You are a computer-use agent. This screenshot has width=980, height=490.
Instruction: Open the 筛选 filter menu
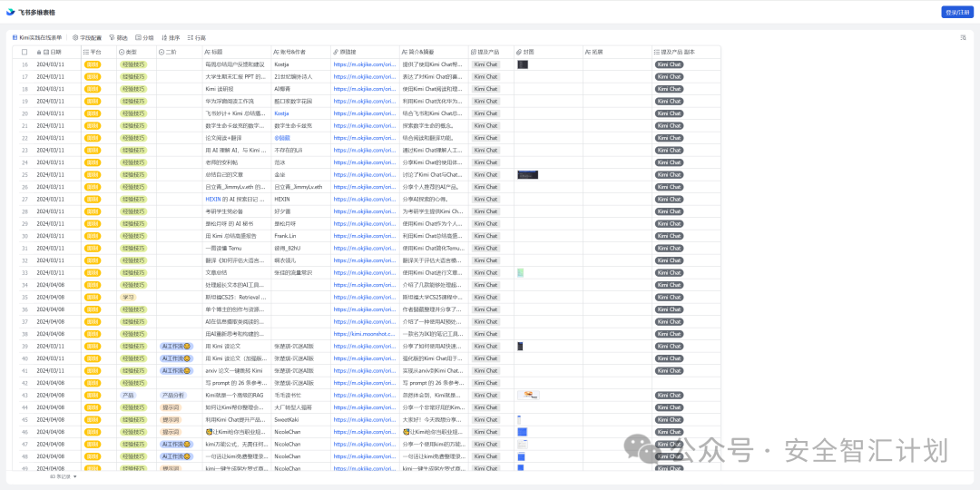118,37
